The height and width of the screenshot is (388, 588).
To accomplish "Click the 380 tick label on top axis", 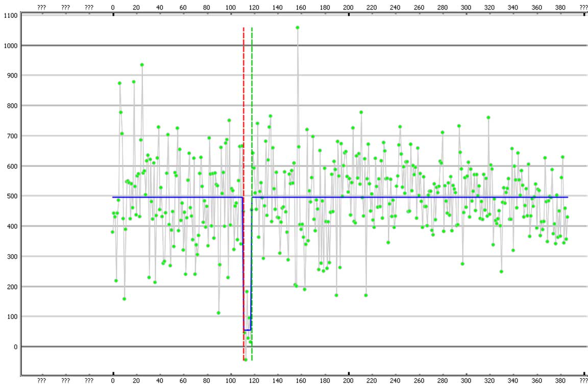I will coord(560,8).
